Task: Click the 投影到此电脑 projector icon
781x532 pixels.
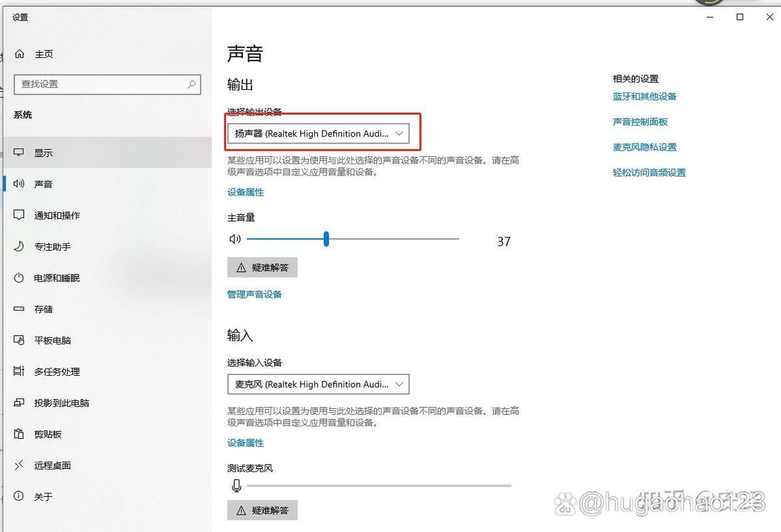Action: pyautogui.click(x=19, y=402)
